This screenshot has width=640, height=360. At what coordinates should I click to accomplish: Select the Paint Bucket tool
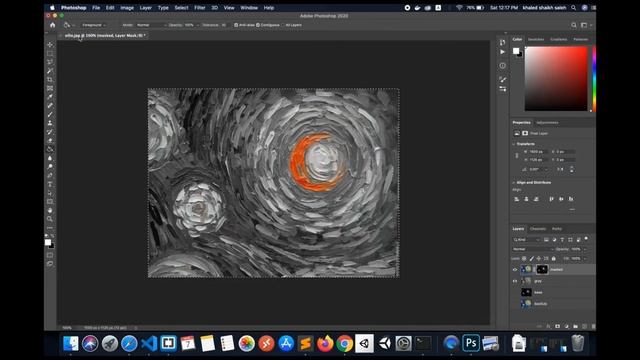point(50,149)
